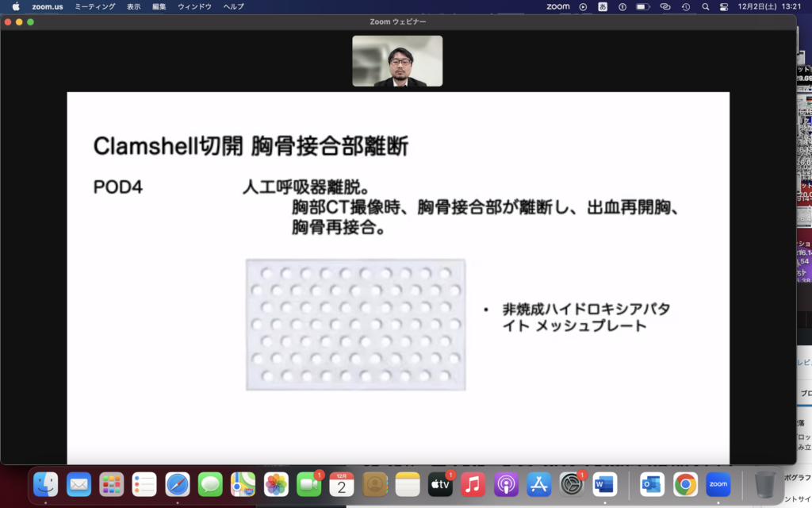
Task: Open the Podcasts app in Dock
Action: 506,483
